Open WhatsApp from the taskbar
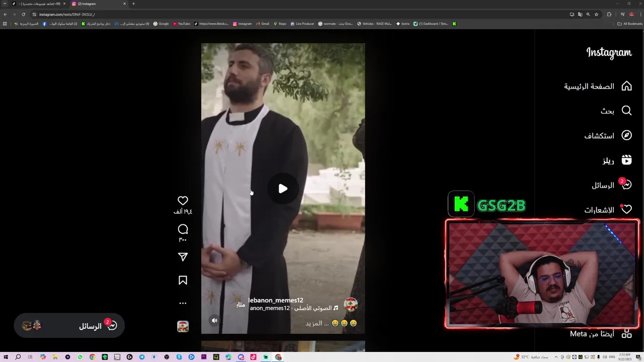 80,357
